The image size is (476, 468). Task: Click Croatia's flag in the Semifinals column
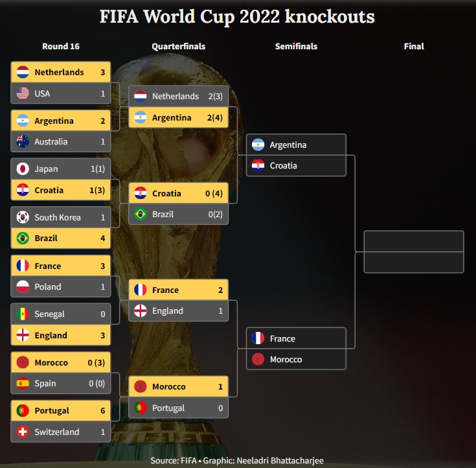click(x=258, y=165)
